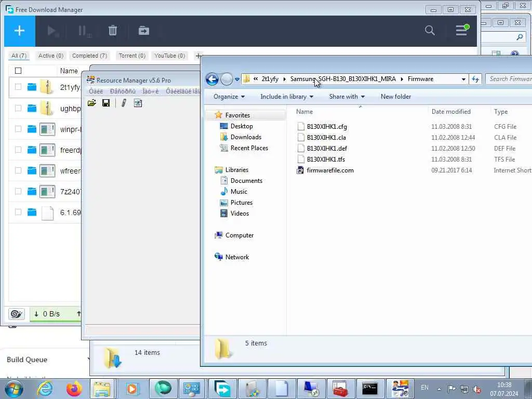Open the media player taskbar icon
This screenshot has width=532, height=399.
[132, 389]
